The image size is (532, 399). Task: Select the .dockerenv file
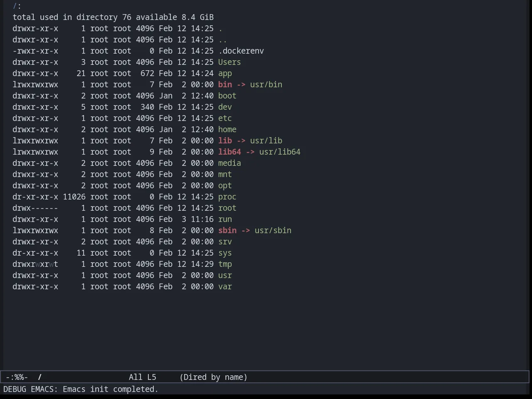[241, 51]
